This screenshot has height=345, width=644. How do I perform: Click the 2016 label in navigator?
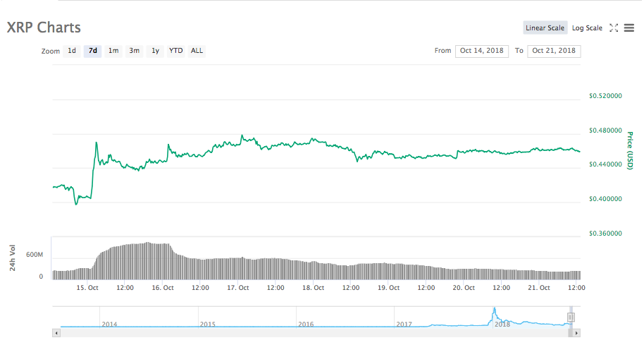coord(306,325)
